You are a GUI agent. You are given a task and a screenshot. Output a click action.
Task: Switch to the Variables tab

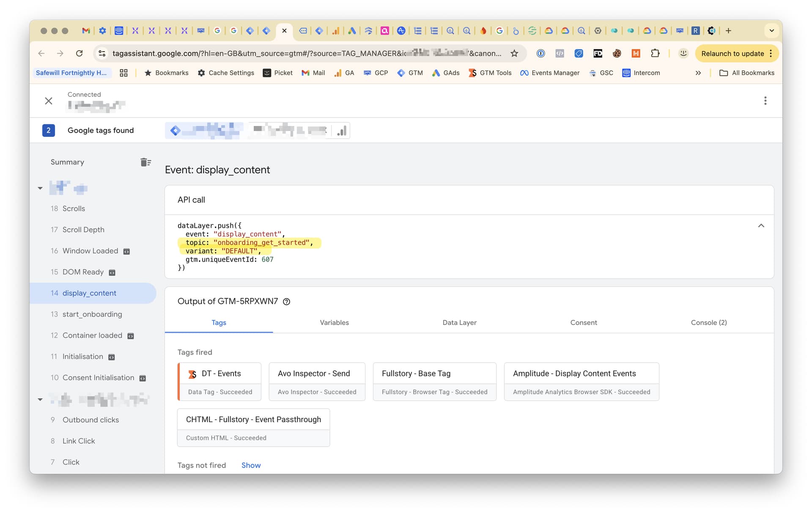[334, 323]
